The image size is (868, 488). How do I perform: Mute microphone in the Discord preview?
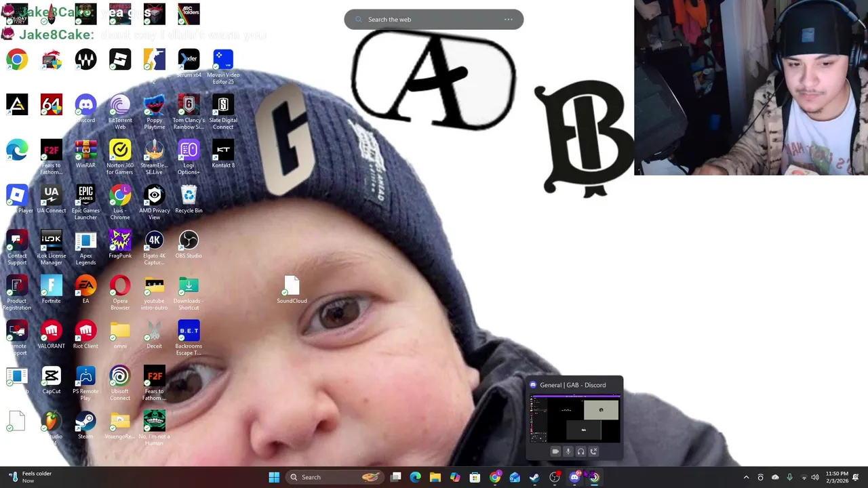tap(568, 451)
